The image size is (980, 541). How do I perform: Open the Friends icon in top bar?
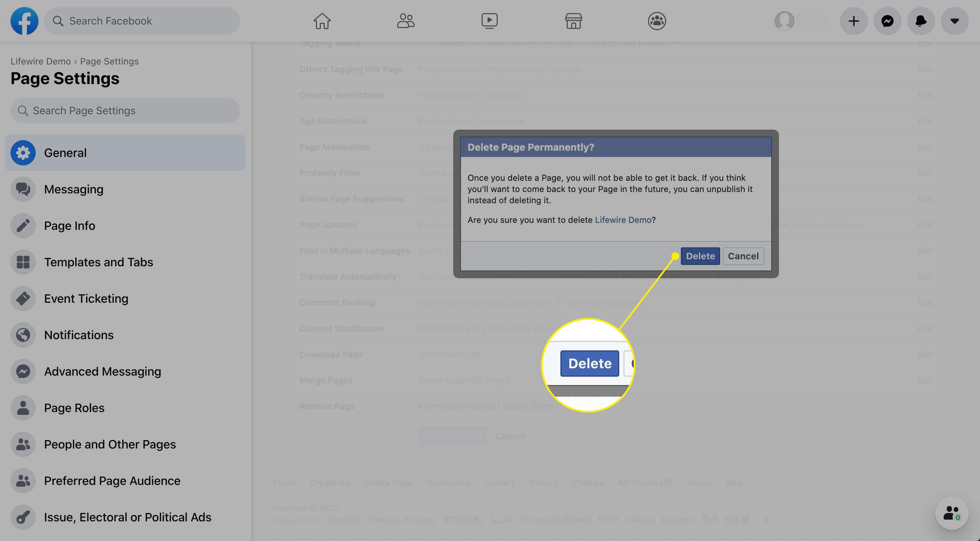click(406, 21)
